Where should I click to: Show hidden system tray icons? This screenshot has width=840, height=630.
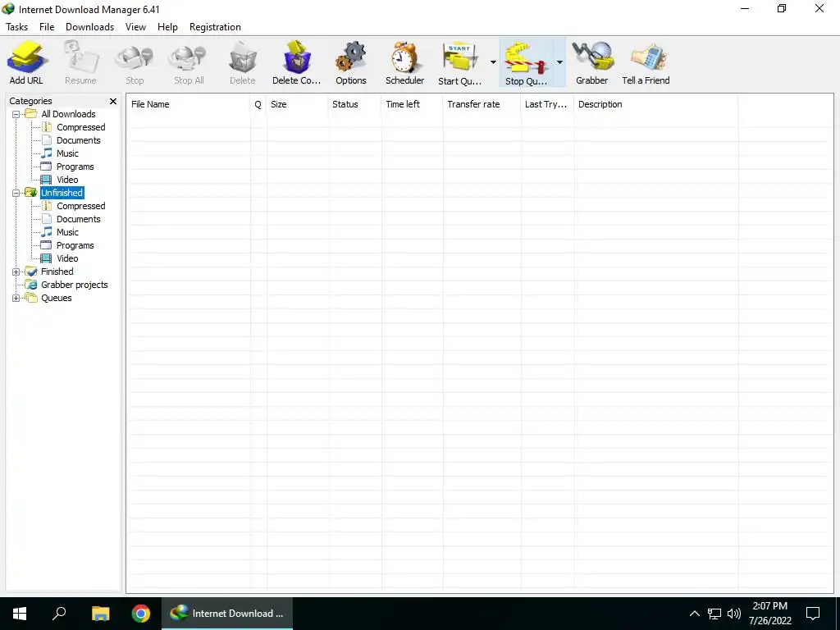point(694,614)
